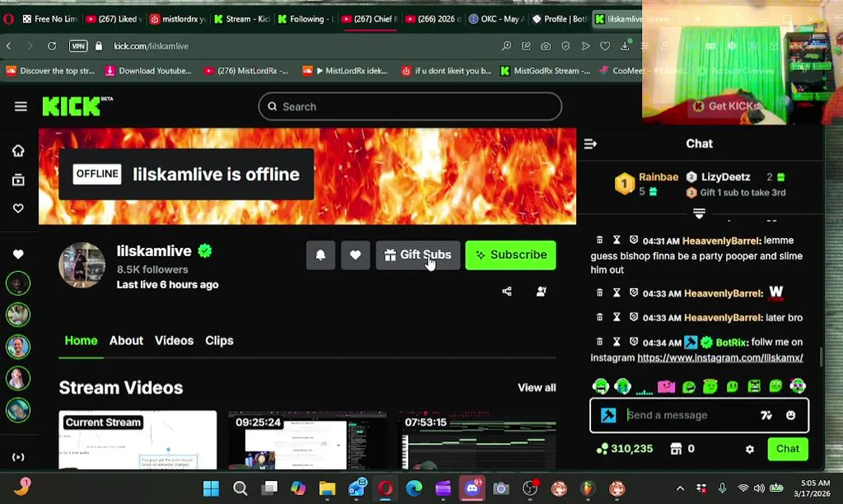Toggle the follow heart button
The image size is (843, 504).
tap(355, 255)
